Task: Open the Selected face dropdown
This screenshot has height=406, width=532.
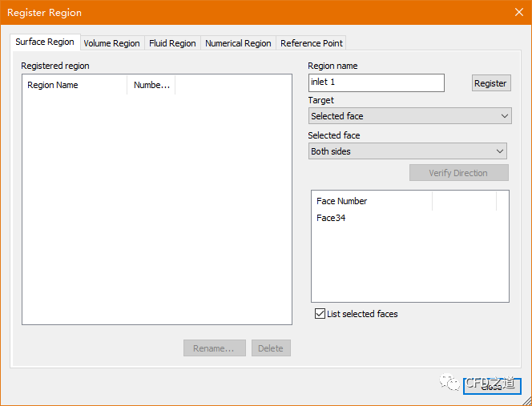Action: tap(407, 151)
